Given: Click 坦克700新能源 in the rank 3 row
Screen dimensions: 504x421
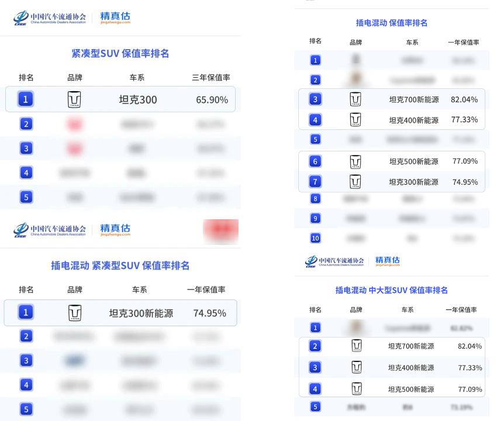Looking at the screenshot, I should click(414, 99).
